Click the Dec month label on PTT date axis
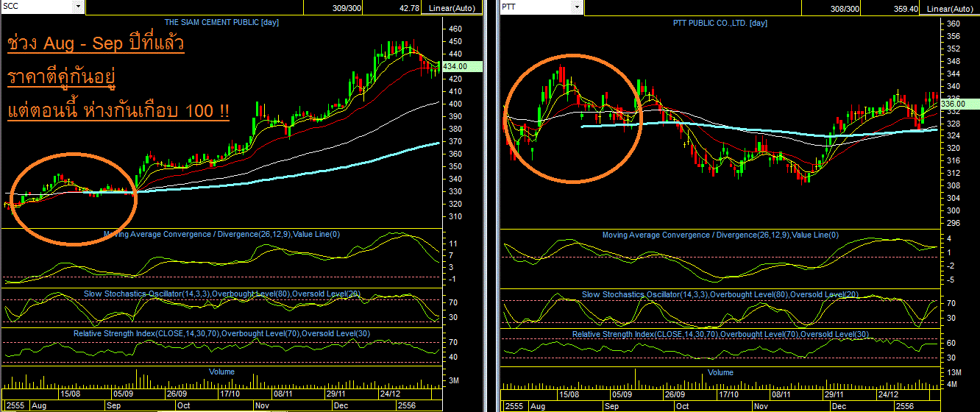This screenshot has height=412, width=980. pos(839,406)
